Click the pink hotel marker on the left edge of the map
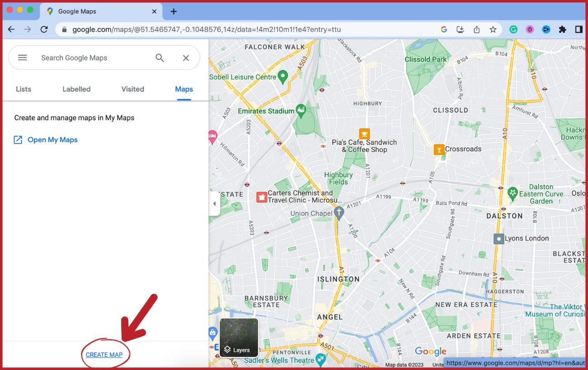The image size is (588, 370). tap(213, 136)
